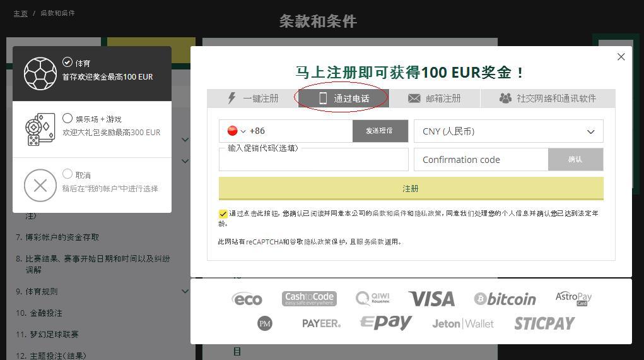The image size is (644, 360).
Task: Click the soccer ball sports bonus icon
Action: [x=40, y=74]
